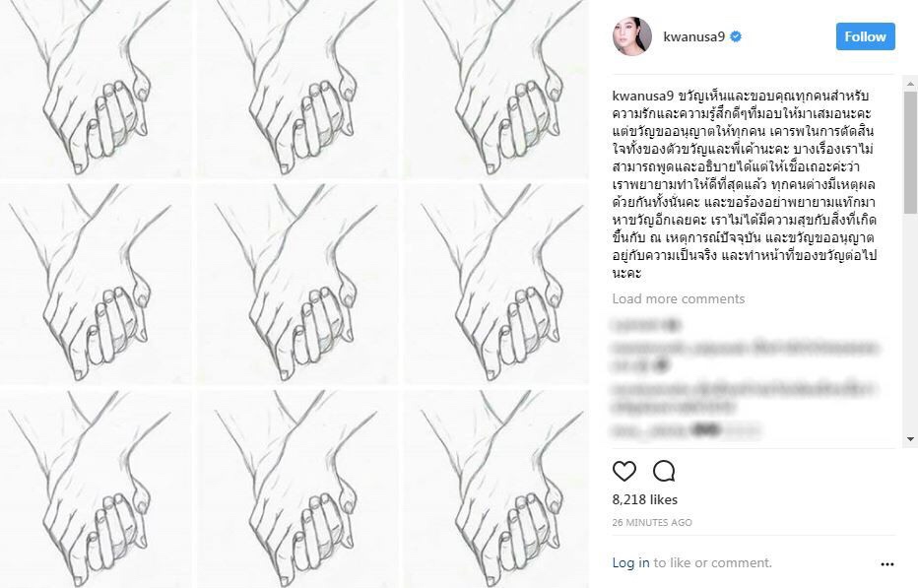Viewport: 918px width, 588px height.
Task: Click the empty scrollbar track below the thumb
Action: [x=910, y=322]
